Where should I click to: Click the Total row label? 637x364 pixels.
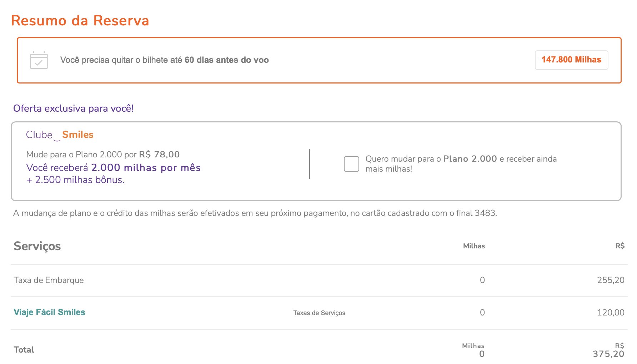point(24,350)
